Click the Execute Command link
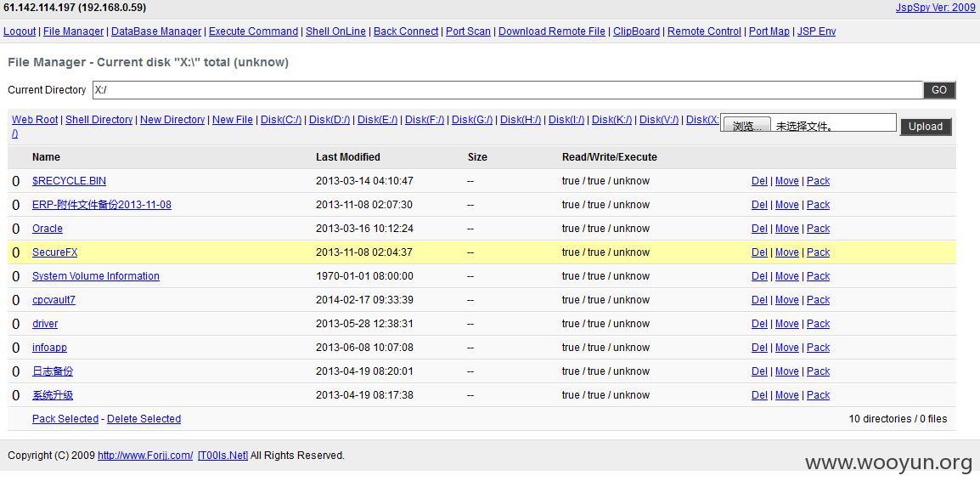 [x=253, y=31]
